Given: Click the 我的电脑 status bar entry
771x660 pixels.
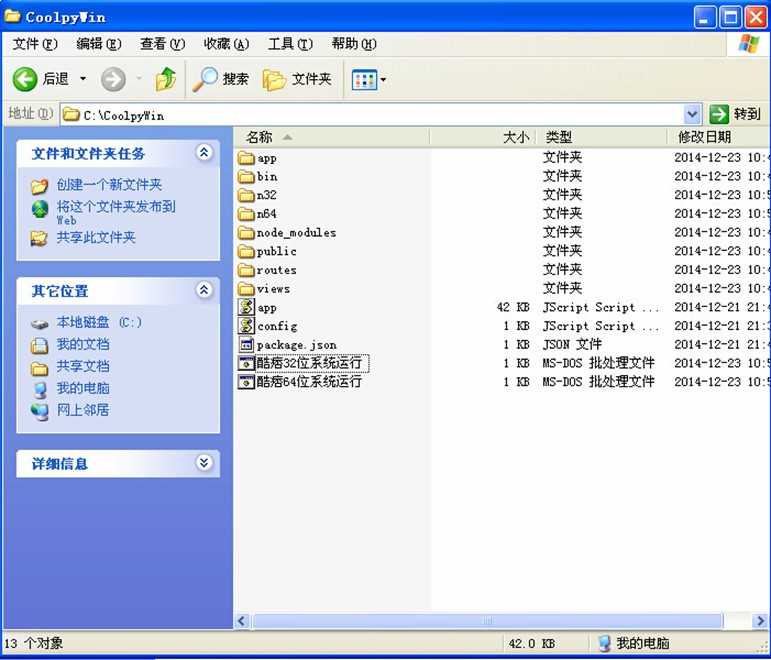Looking at the screenshot, I should point(633,643).
